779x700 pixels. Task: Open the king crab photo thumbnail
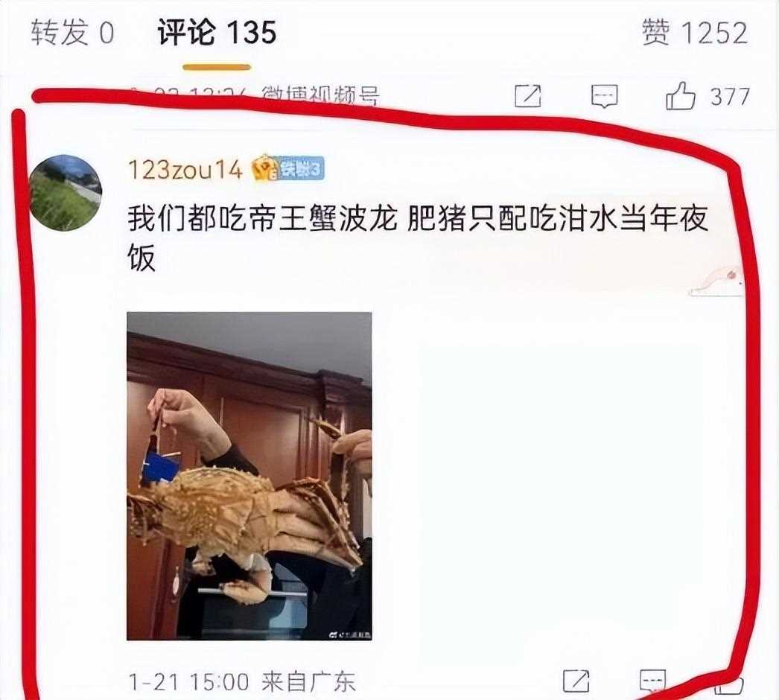pos(249,476)
